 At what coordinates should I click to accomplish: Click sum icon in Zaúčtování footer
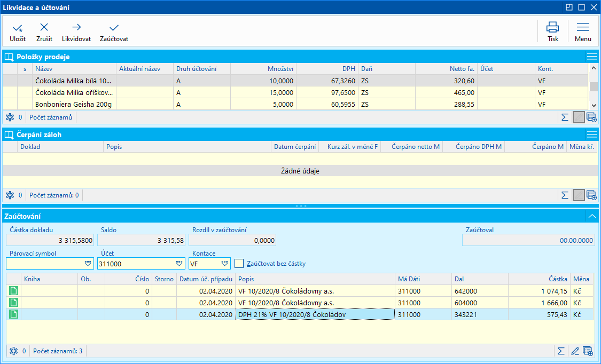(561, 351)
